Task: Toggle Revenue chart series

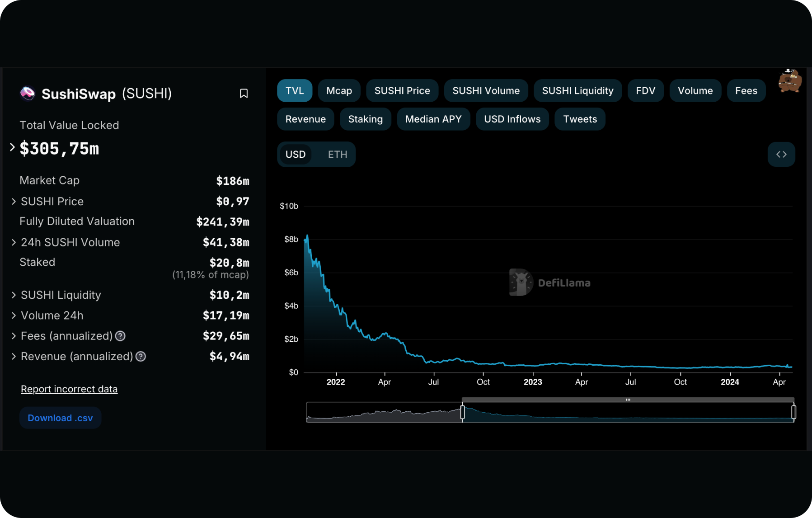Action: coord(305,119)
